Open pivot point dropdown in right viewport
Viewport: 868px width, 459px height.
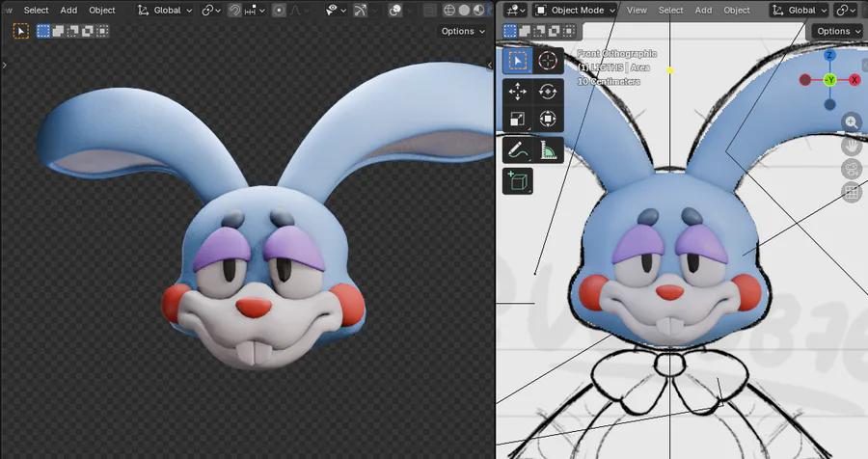pyautogui.click(x=846, y=10)
